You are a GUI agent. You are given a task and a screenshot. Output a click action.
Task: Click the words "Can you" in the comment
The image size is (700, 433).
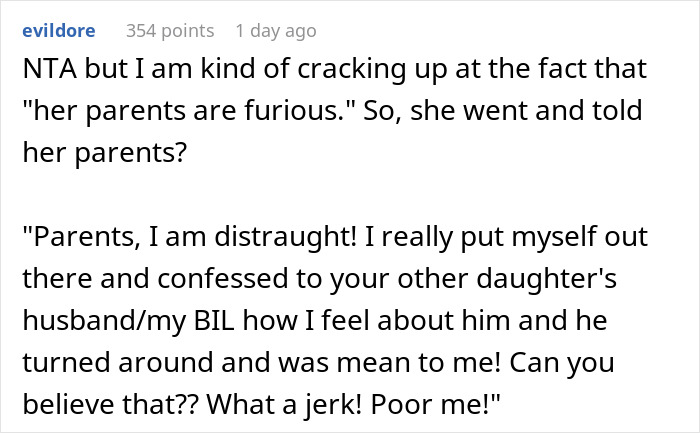click(562, 363)
